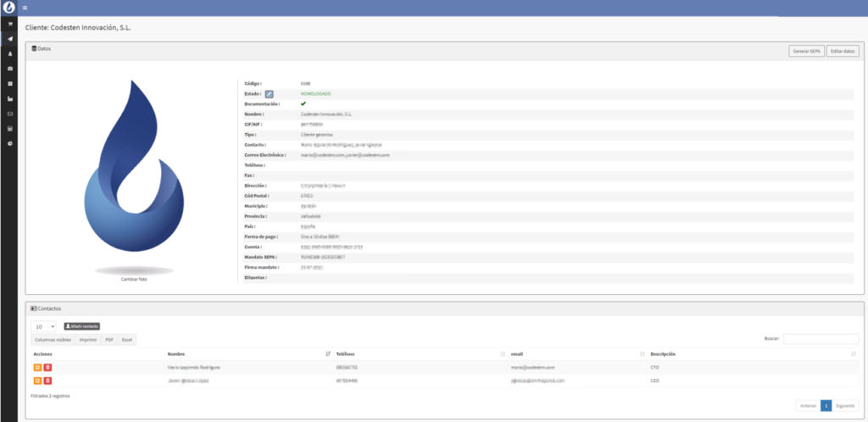Toggle the sidebar with hamburger menu
The width and height of the screenshot is (868, 422).
point(26,8)
